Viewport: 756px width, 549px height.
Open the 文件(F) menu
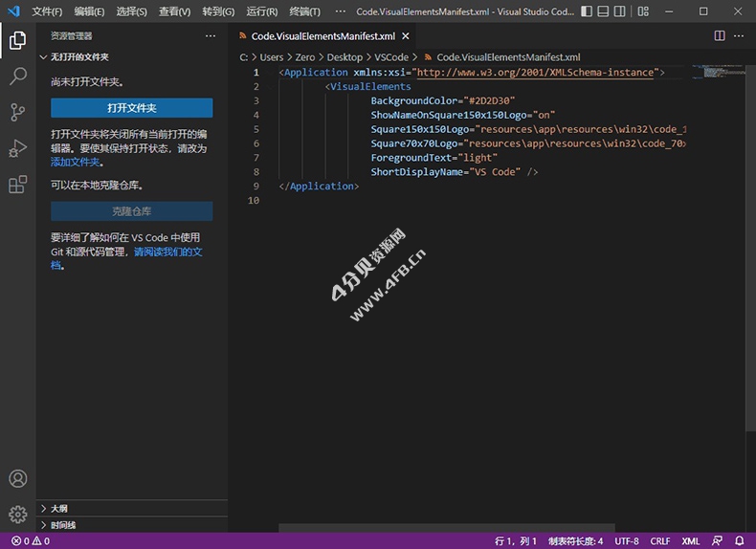pyautogui.click(x=47, y=11)
